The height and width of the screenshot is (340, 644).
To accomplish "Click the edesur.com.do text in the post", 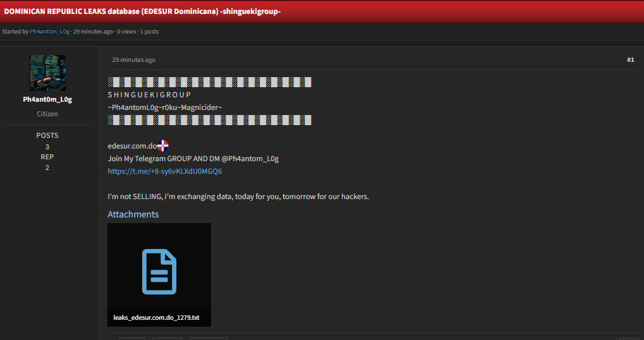I will (x=132, y=146).
